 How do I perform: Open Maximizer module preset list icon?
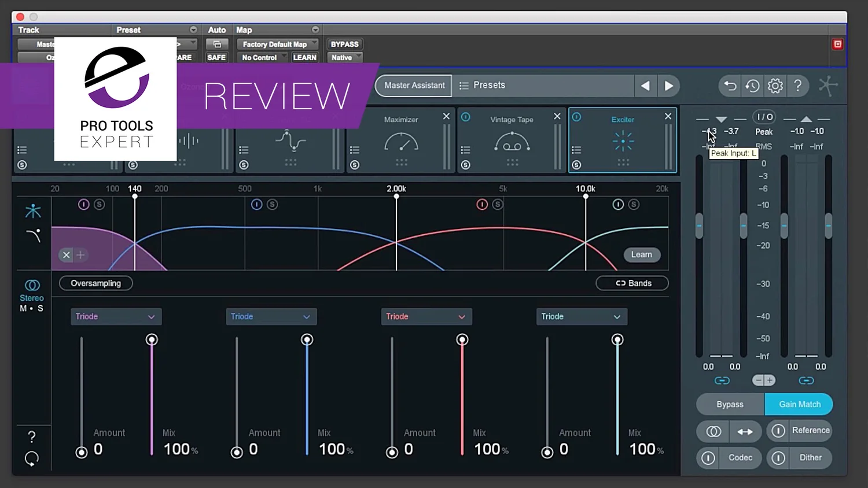click(x=355, y=150)
